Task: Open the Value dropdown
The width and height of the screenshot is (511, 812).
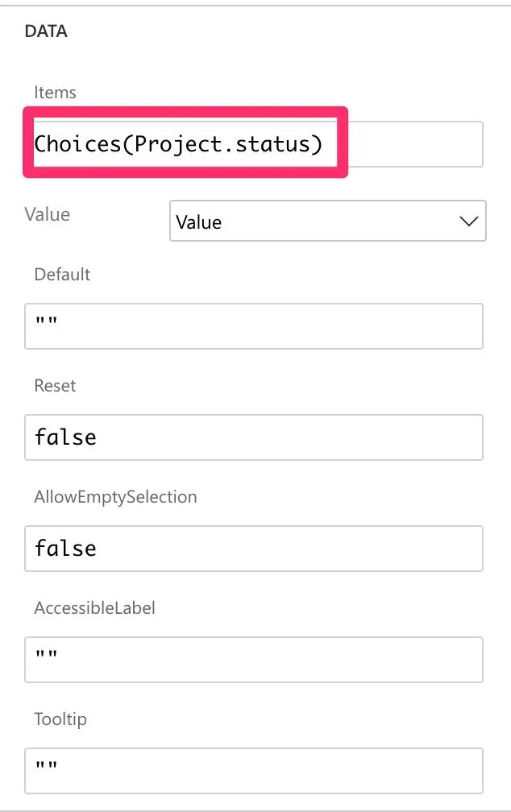Action: tap(327, 222)
